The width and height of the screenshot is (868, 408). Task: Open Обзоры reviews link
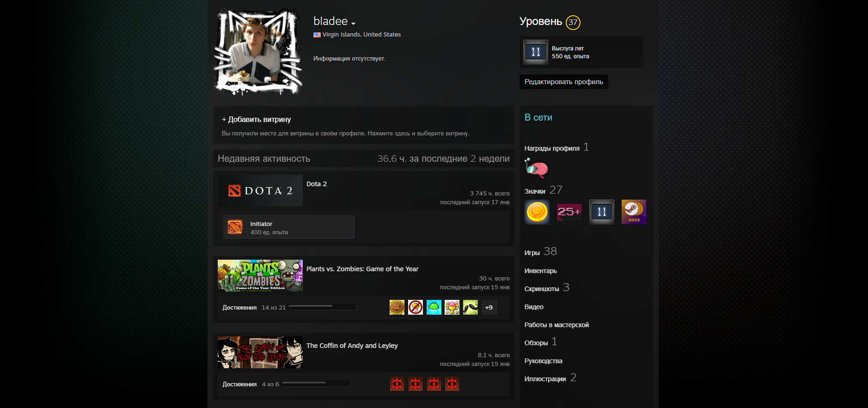pyautogui.click(x=536, y=343)
